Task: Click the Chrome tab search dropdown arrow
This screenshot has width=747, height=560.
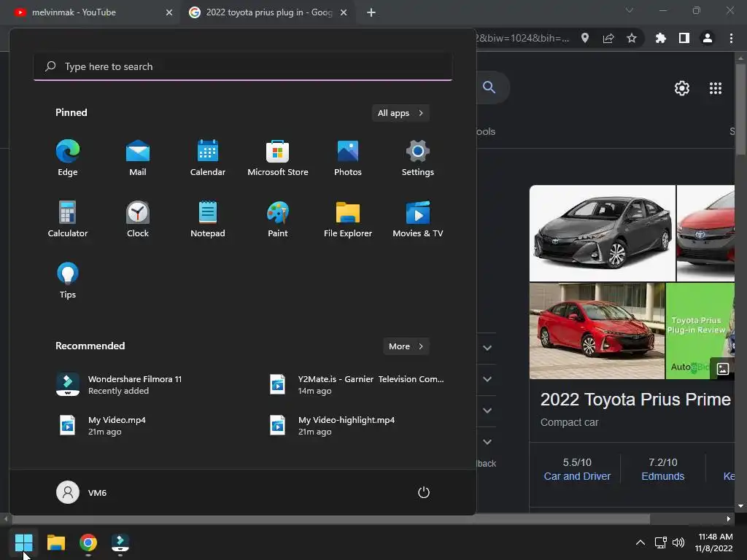Action: coord(630,10)
